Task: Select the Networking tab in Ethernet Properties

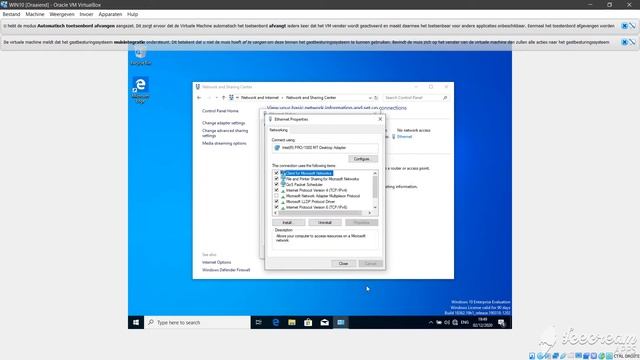Action: pos(278,130)
